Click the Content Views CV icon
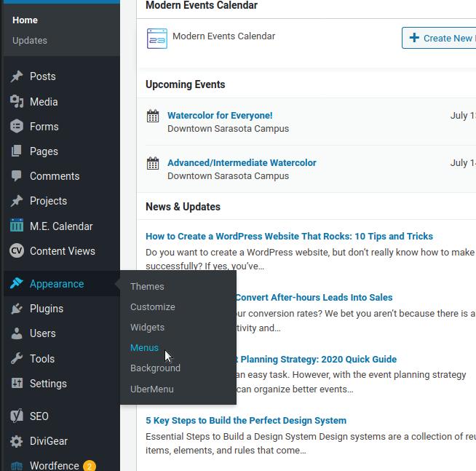 (x=17, y=251)
